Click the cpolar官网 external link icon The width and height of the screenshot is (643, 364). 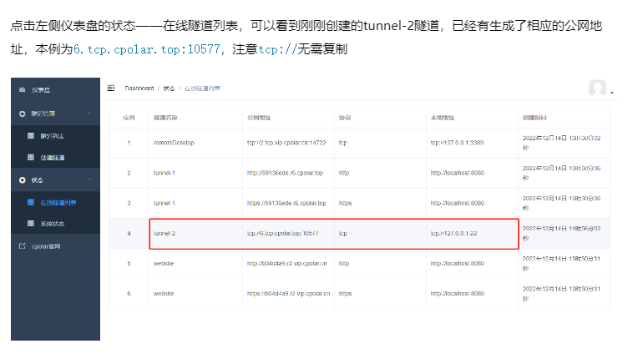(x=23, y=246)
